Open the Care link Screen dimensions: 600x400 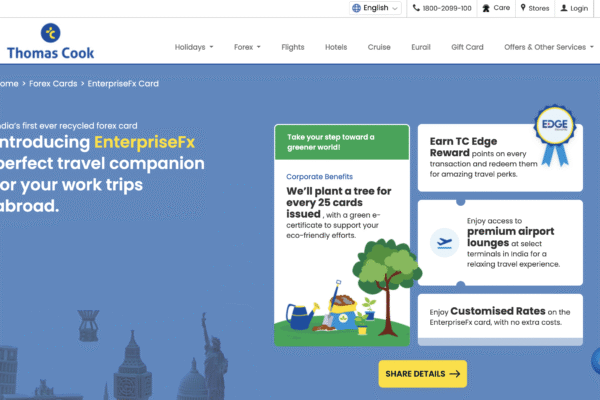tap(496, 8)
